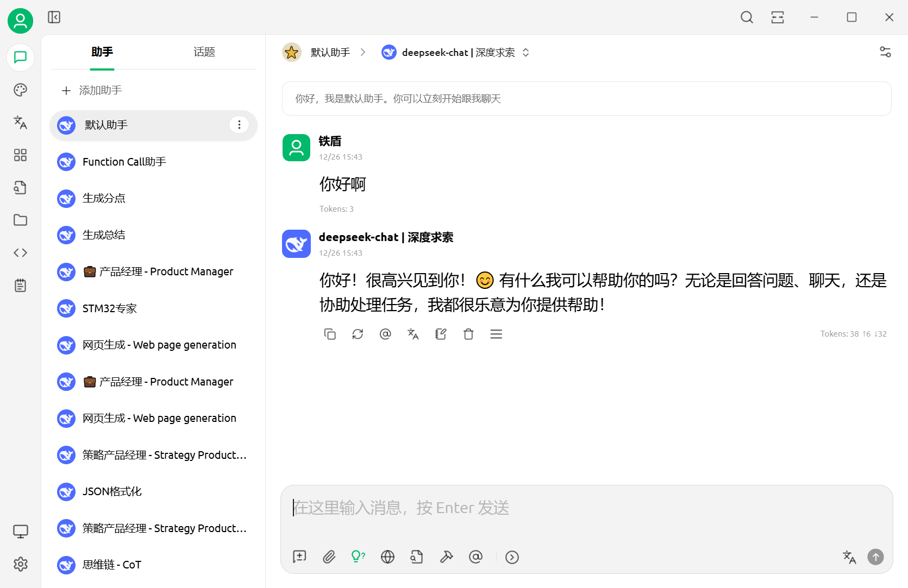The width and height of the screenshot is (908, 588).
Task: Edit the assistant reply
Action: [x=441, y=334]
